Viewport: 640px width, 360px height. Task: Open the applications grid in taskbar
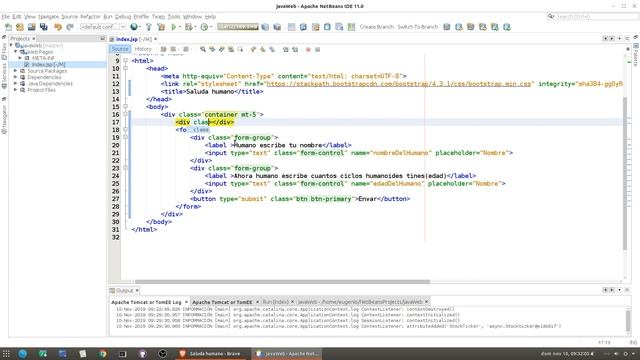pos(6,353)
